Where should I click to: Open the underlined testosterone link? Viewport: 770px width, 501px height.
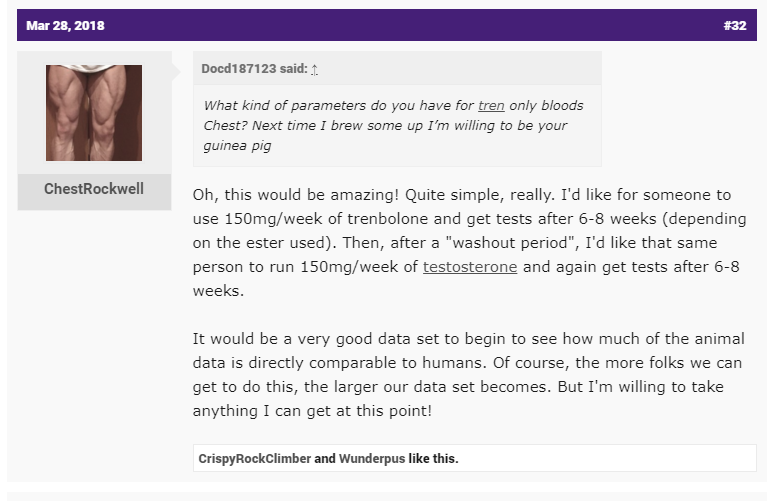[470, 267]
